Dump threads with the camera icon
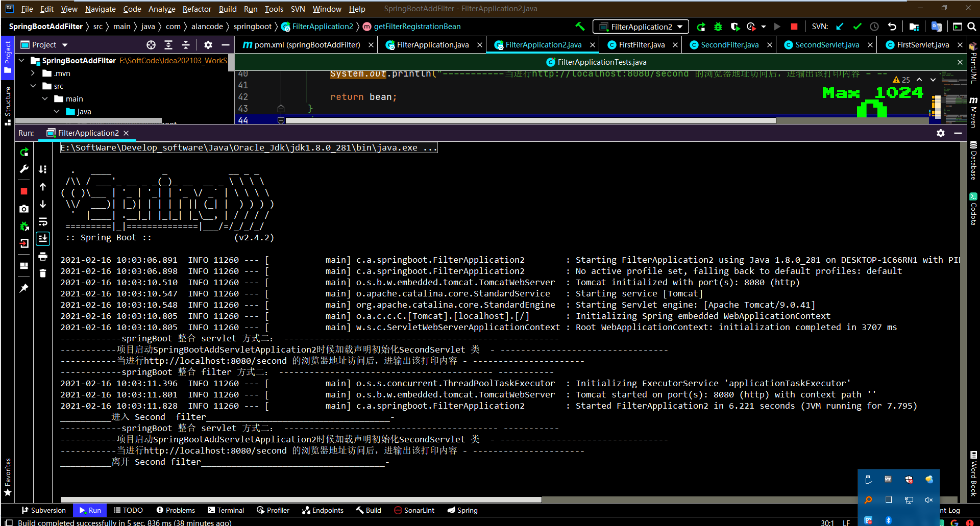 pos(24,209)
